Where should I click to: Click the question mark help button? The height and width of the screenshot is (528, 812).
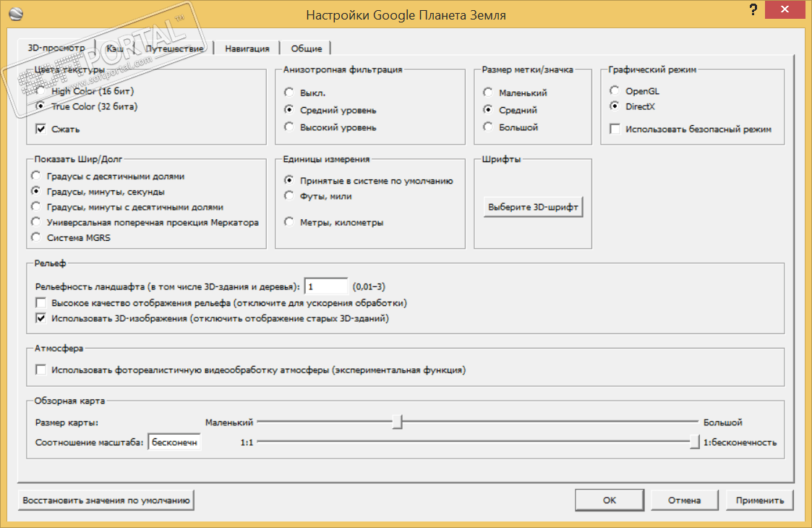pyautogui.click(x=753, y=9)
